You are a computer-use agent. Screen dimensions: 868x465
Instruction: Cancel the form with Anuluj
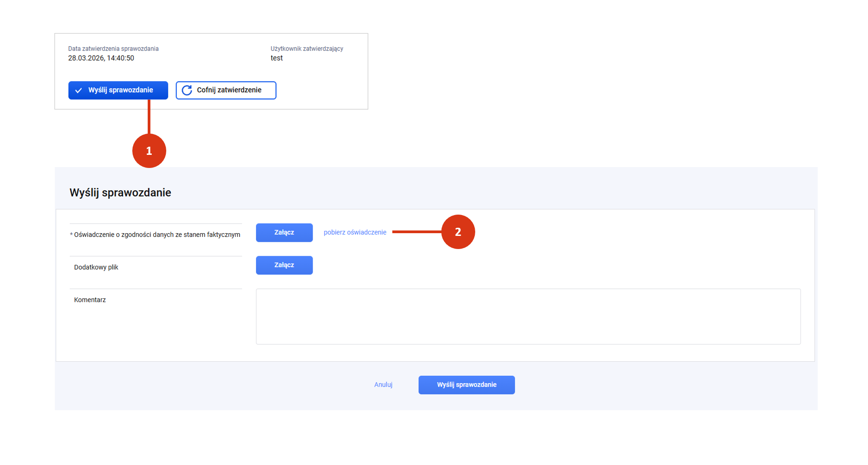[383, 385]
